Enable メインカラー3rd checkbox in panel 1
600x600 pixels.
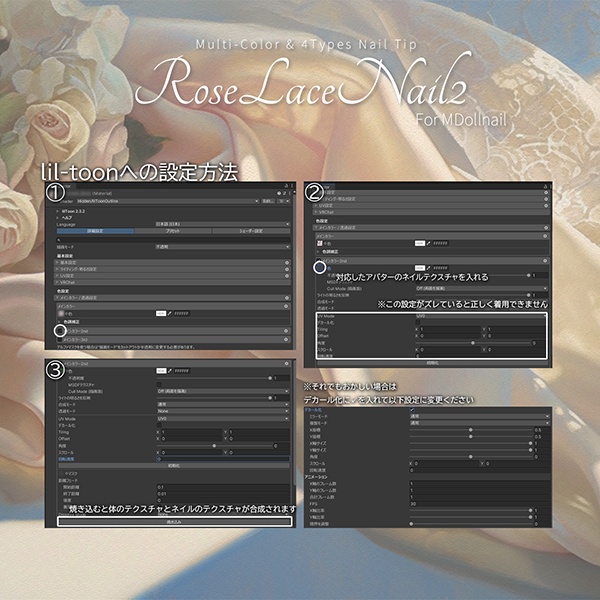click(60, 339)
